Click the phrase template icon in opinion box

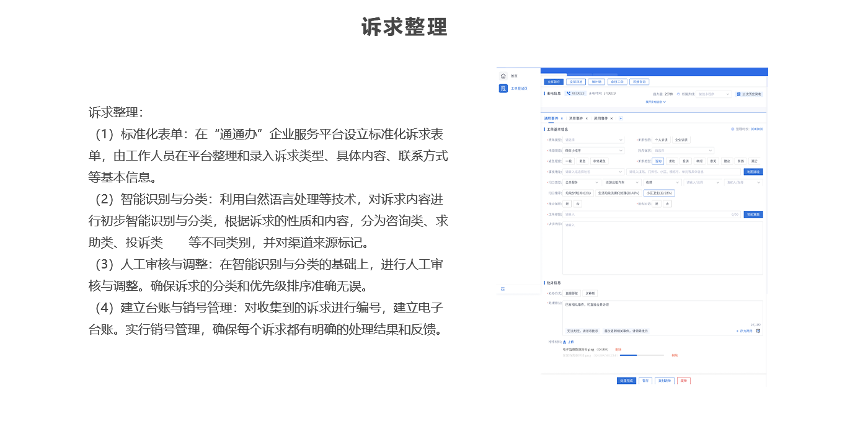(x=758, y=331)
